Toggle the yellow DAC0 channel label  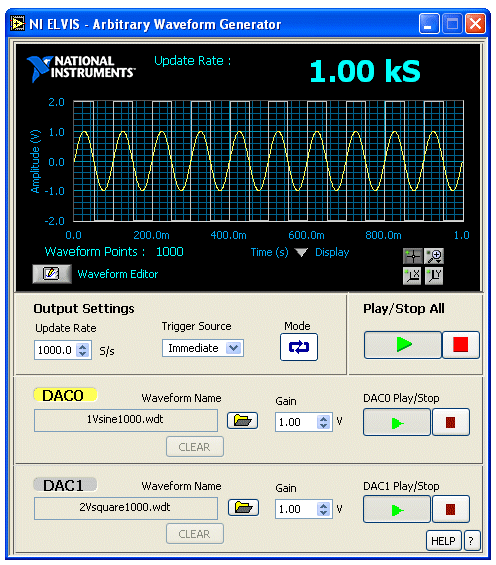[65, 395]
